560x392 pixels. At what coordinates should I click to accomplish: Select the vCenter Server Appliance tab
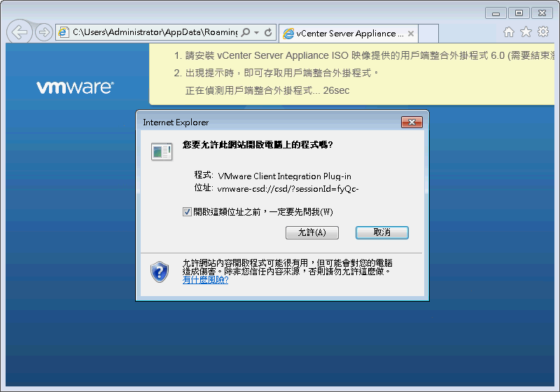point(348,33)
